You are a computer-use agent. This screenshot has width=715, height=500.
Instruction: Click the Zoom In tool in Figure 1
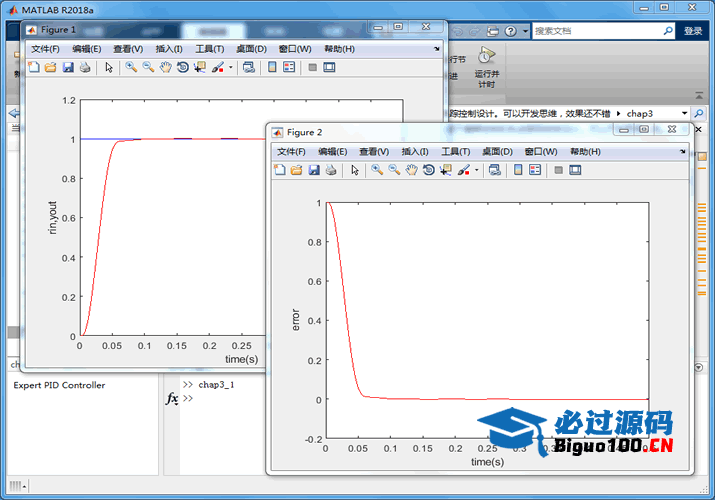[x=131, y=68]
